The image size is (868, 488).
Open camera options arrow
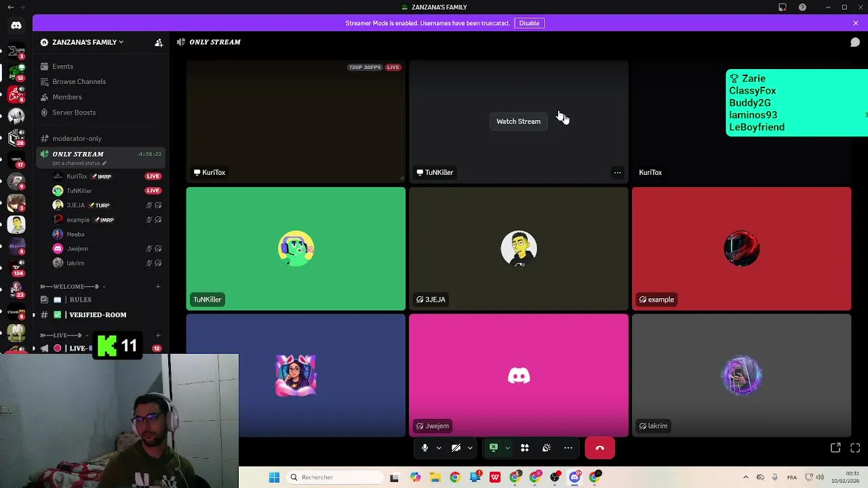pyautogui.click(x=470, y=448)
